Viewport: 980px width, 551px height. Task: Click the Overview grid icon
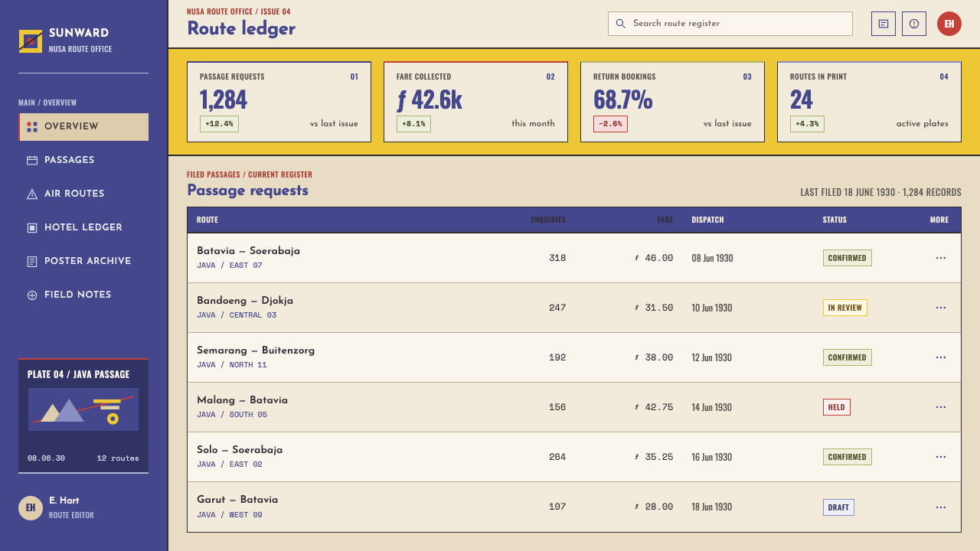tap(32, 127)
